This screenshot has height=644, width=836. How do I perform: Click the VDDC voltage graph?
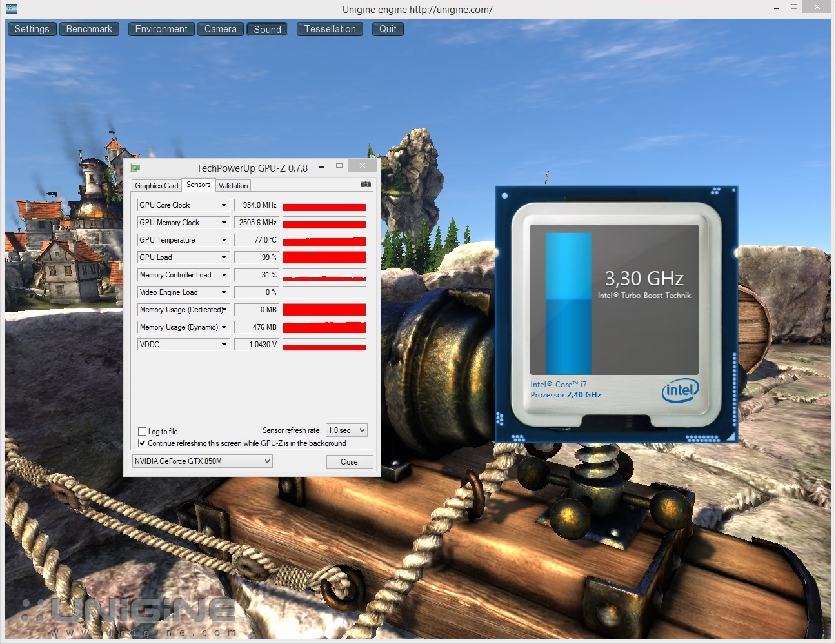coord(324,345)
